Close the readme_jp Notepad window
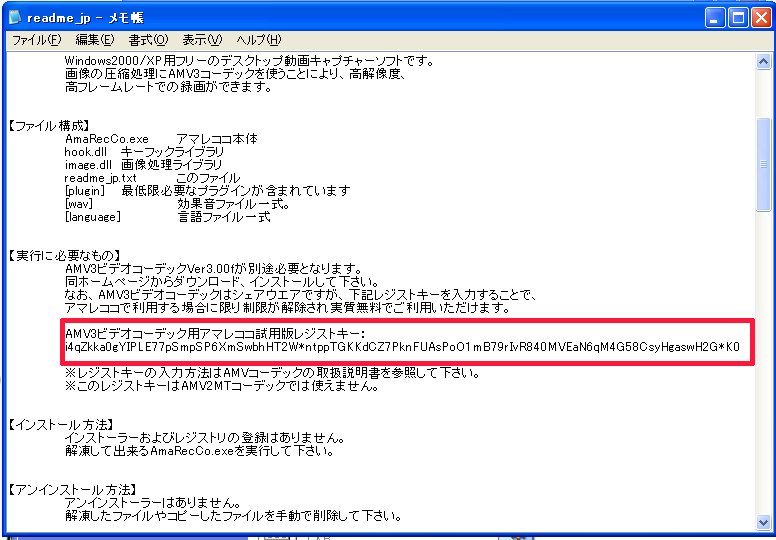 tap(761, 18)
